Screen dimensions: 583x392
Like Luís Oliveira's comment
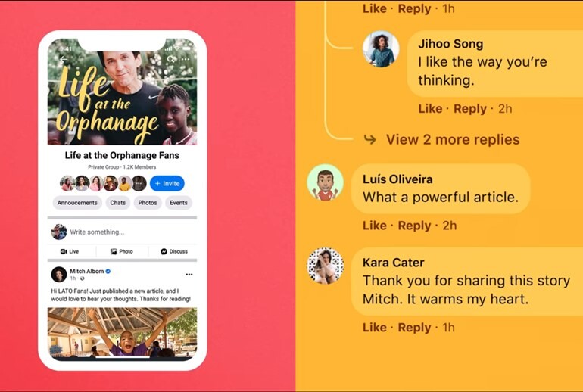click(x=375, y=226)
